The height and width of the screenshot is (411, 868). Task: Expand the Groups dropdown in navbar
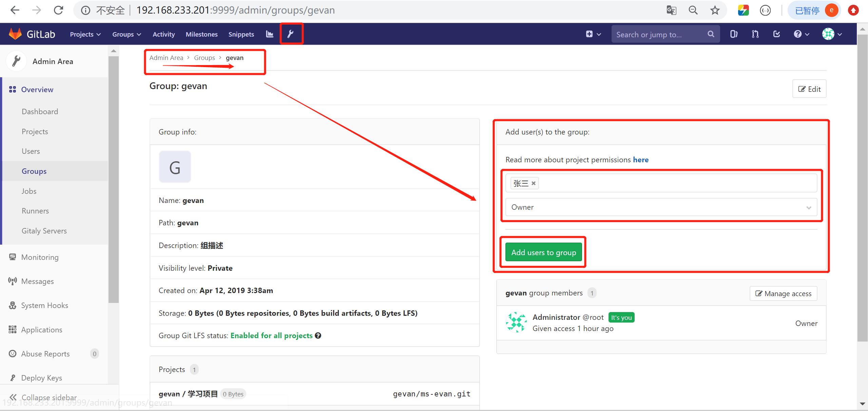(127, 34)
